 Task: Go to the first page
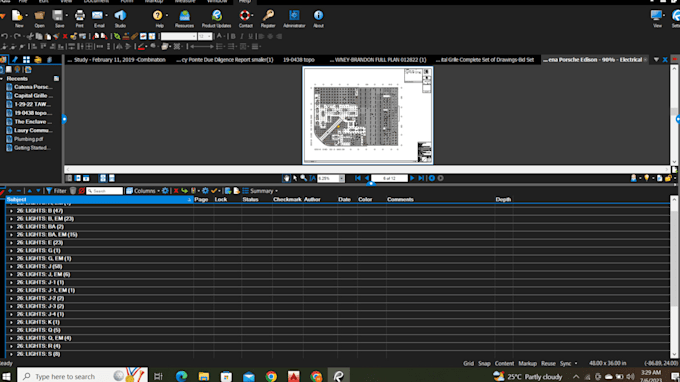pyautogui.click(x=358, y=178)
